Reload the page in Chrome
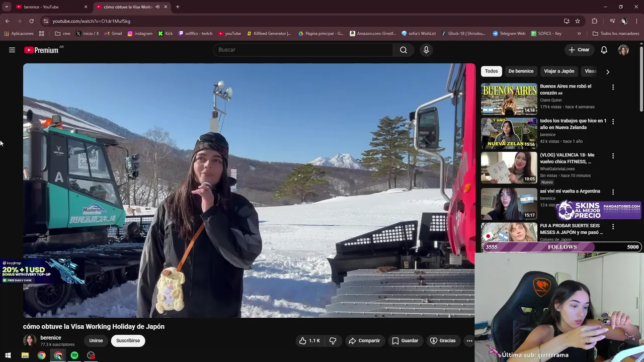 coord(31,21)
